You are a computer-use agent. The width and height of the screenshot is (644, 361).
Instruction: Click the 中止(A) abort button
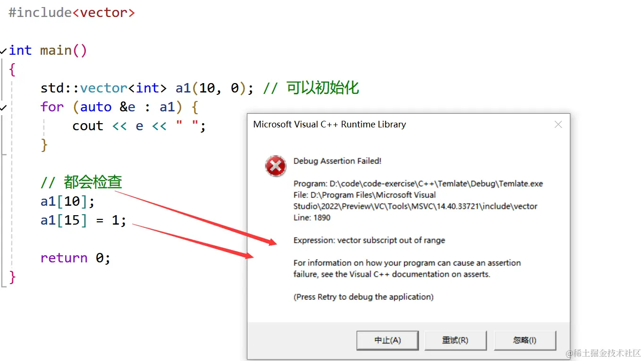388,340
